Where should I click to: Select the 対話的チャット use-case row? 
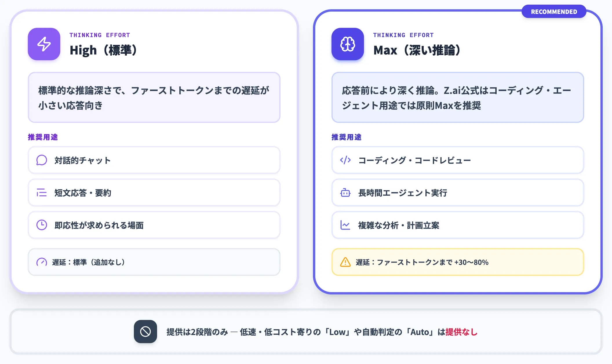154,160
